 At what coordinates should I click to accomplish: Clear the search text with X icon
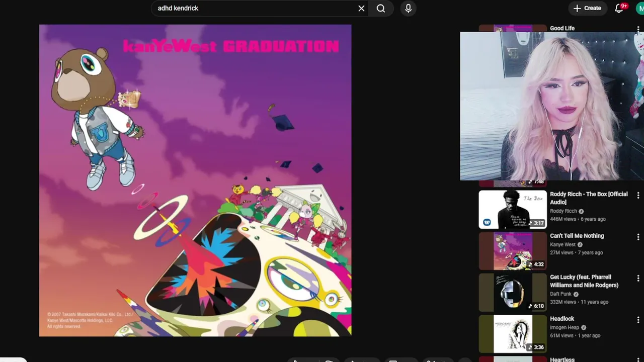coord(361,8)
